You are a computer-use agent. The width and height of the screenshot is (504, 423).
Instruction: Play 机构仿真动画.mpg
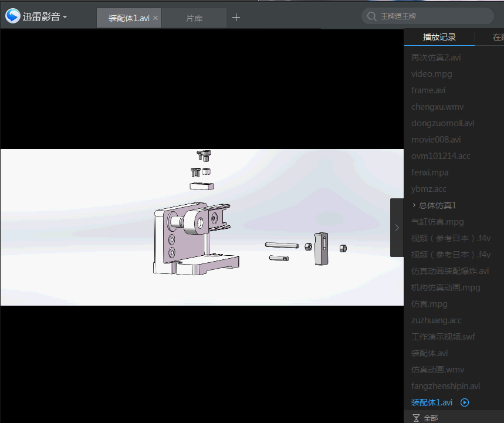pyautogui.click(x=445, y=287)
